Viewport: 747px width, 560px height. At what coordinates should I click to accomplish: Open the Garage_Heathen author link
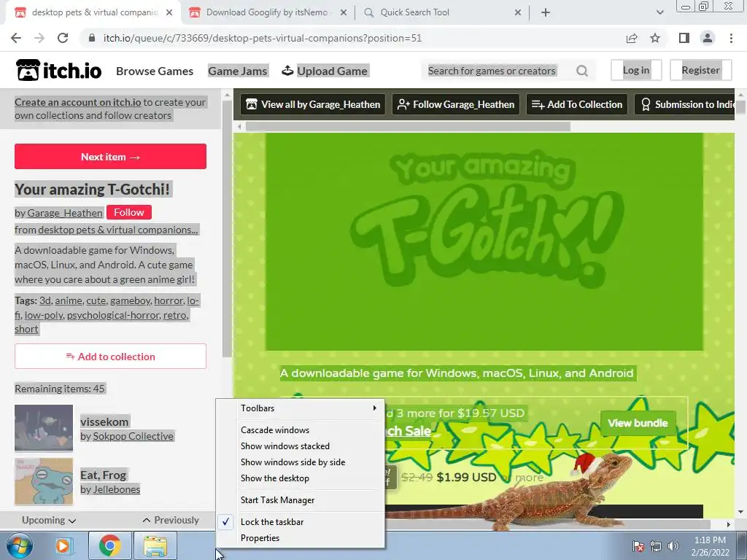pos(65,213)
